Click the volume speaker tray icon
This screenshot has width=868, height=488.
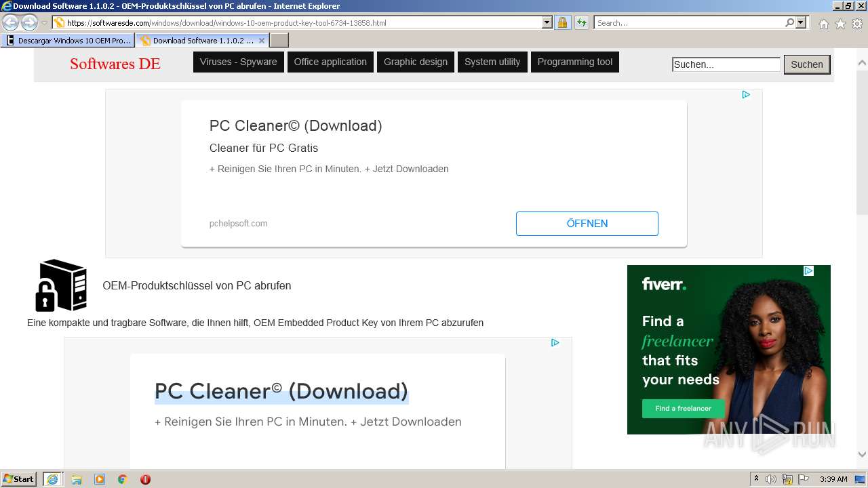coord(772,479)
